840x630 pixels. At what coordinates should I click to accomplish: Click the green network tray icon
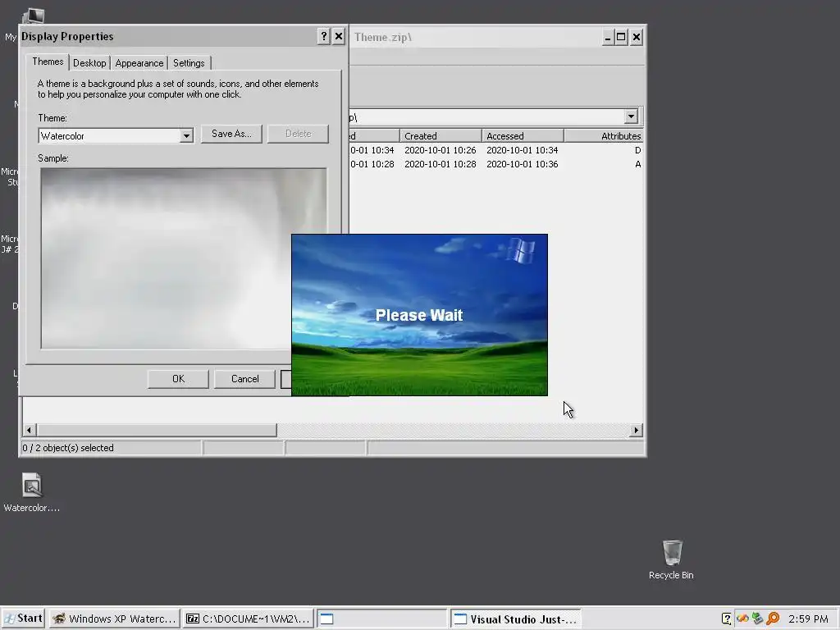point(757,619)
